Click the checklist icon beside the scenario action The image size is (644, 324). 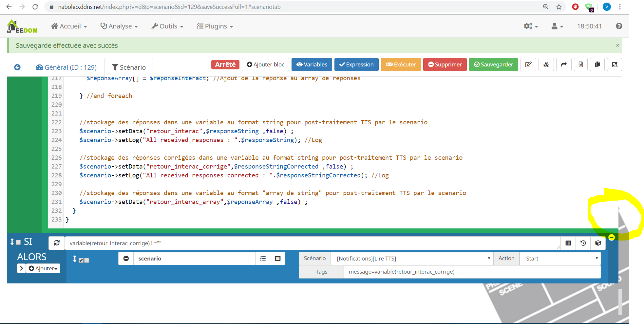pyautogui.click(x=263, y=259)
